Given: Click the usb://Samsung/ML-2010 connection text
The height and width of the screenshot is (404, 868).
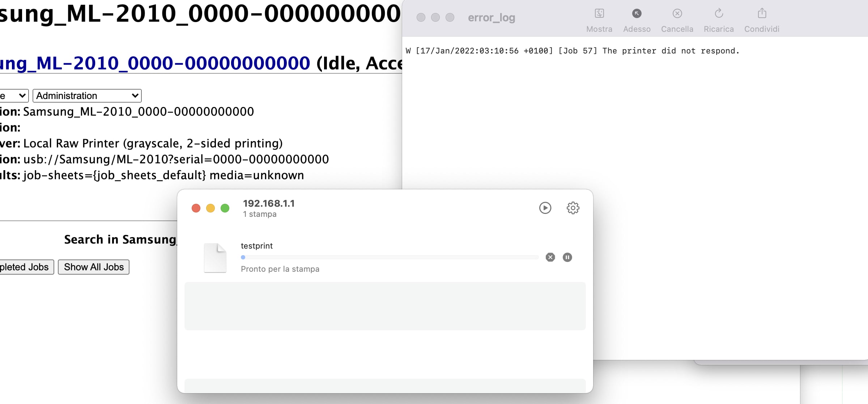Looking at the screenshot, I should click(x=176, y=159).
